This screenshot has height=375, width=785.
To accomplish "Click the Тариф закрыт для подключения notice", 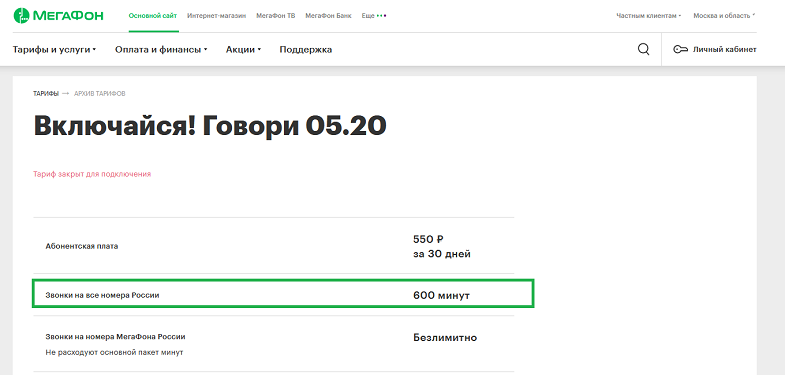I will coord(92,174).
